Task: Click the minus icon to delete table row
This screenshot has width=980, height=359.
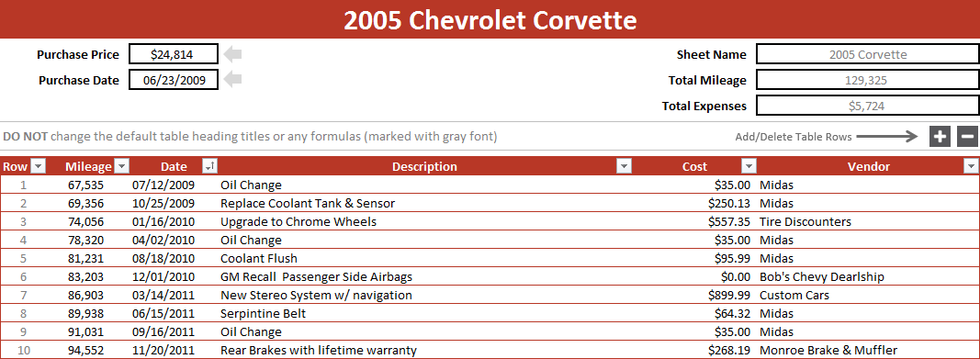Action: (x=967, y=136)
